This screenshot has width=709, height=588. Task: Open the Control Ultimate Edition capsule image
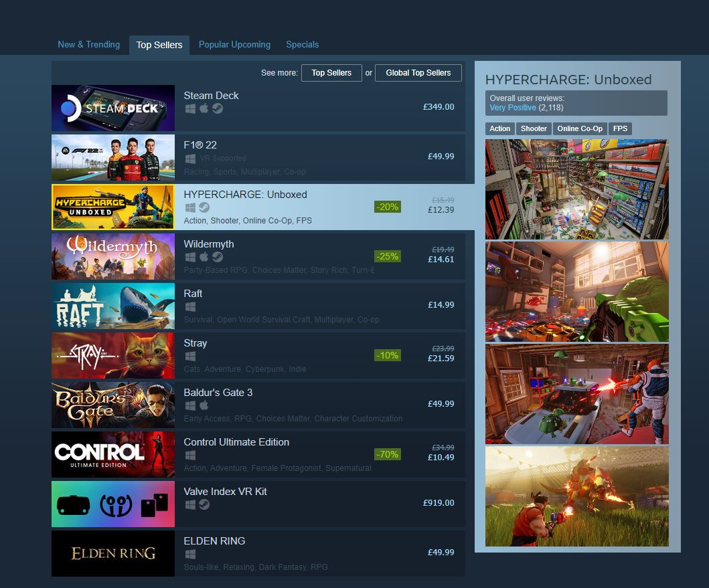(113, 454)
